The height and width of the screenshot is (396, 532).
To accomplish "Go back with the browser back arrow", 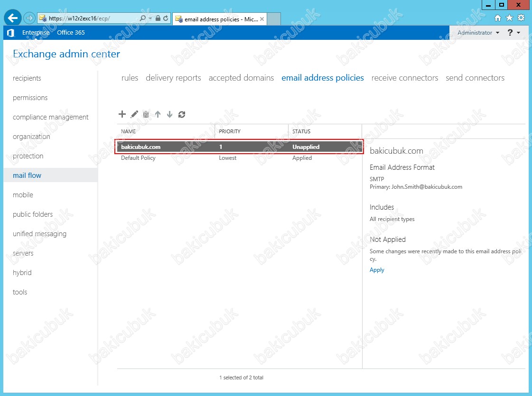I will point(12,18).
